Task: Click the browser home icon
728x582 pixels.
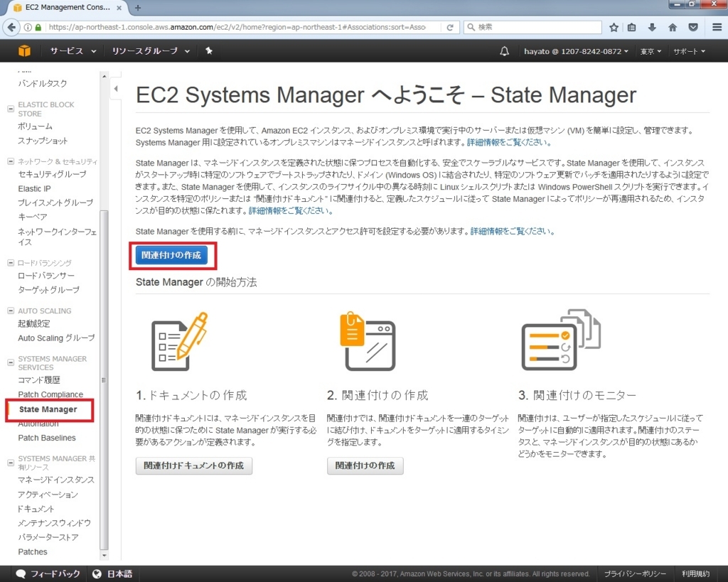Action: click(673, 28)
